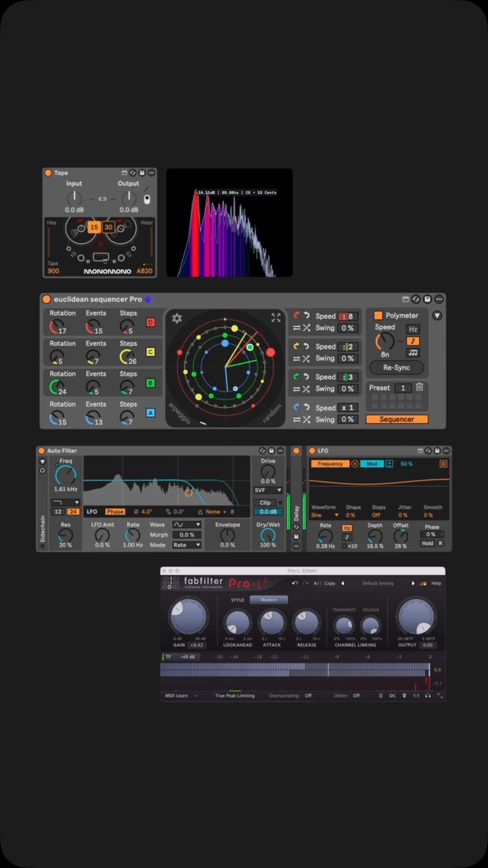Toggle the euclidean sequencer Pro device activator
The width and height of the screenshot is (488, 868).
tap(46, 299)
